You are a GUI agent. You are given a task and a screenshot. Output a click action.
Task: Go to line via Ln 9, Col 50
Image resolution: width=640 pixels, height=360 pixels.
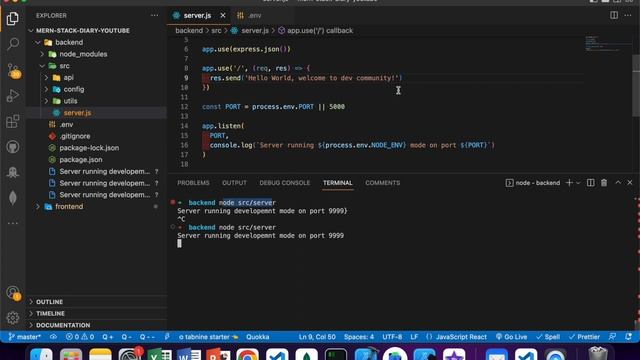(317, 337)
